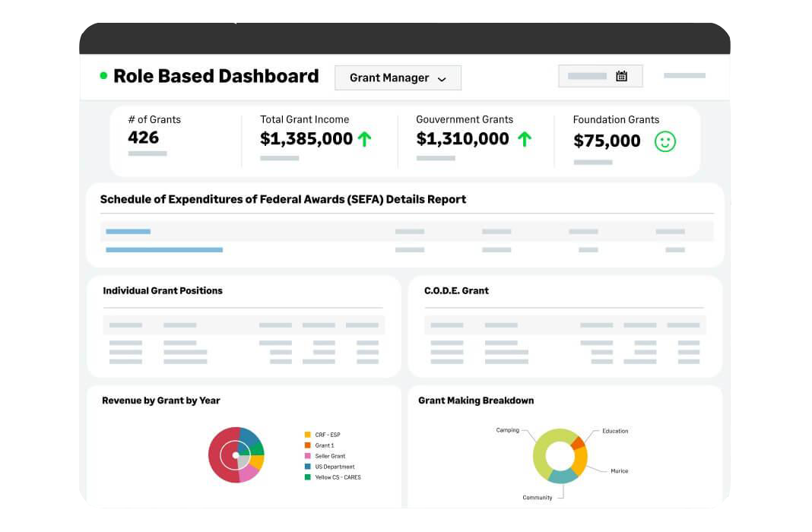The width and height of the screenshot is (812, 532).
Task: Click the Education label on donut chart
Action: pos(615,431)
